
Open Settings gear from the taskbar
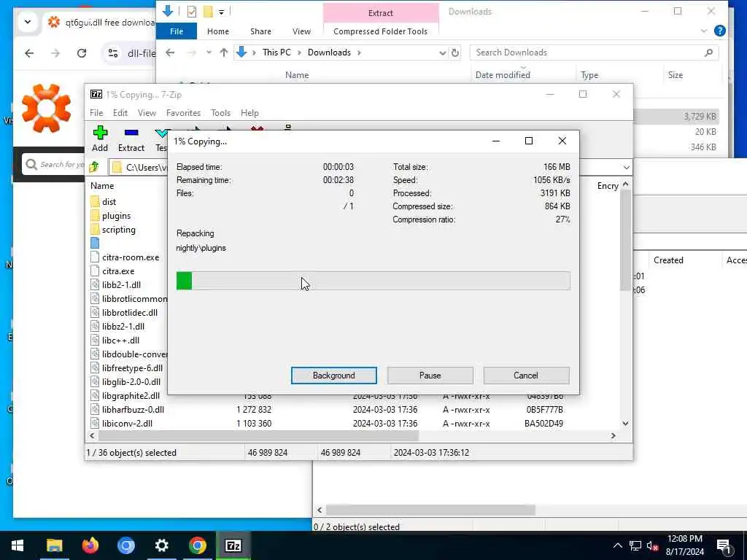pyautogui.click(x=161, y=545)
